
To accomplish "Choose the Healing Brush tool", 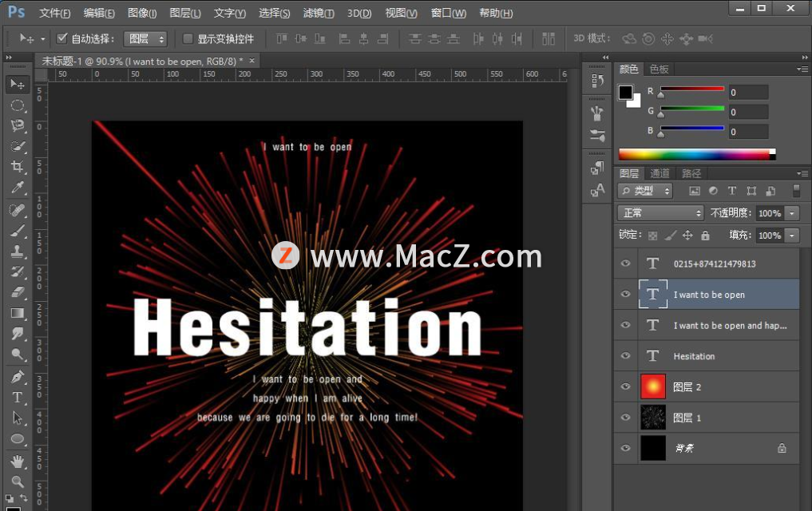I will pos(17,210).
